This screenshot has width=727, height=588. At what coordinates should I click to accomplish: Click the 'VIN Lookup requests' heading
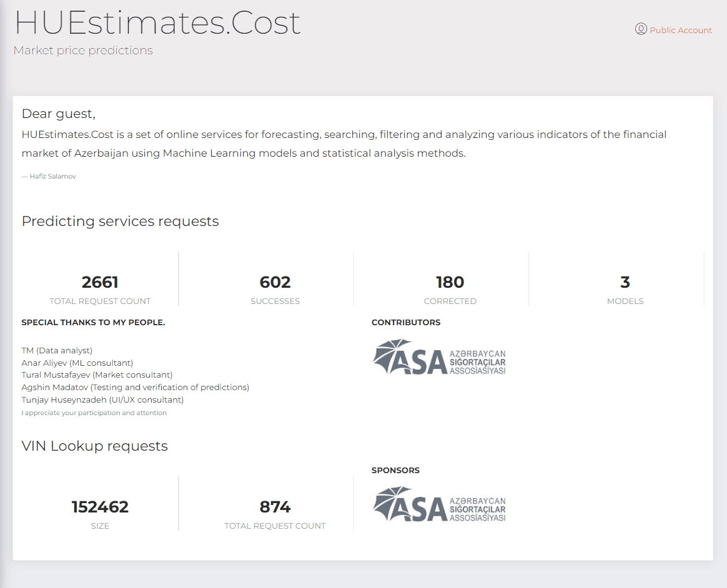(x=94, y=446)
